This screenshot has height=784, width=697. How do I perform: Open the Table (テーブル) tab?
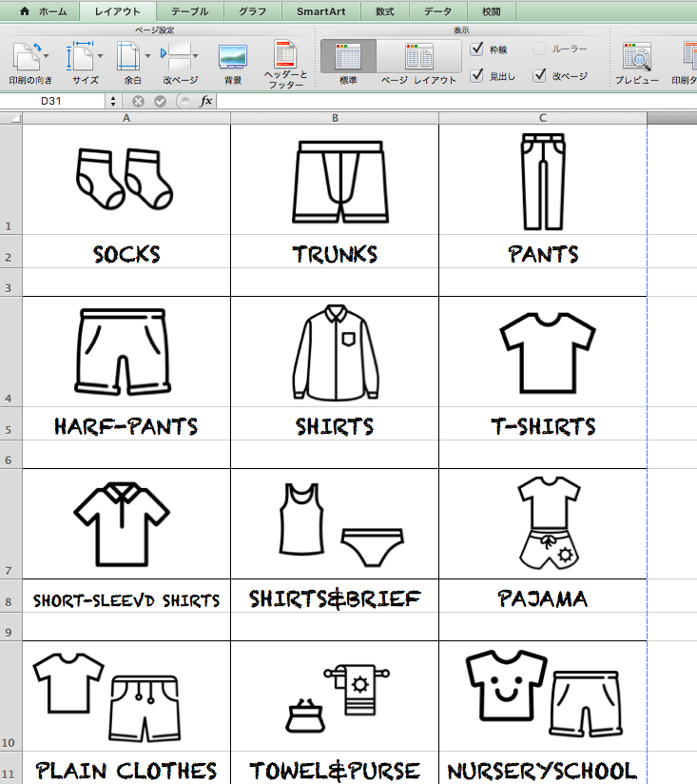tap(189, 11)
